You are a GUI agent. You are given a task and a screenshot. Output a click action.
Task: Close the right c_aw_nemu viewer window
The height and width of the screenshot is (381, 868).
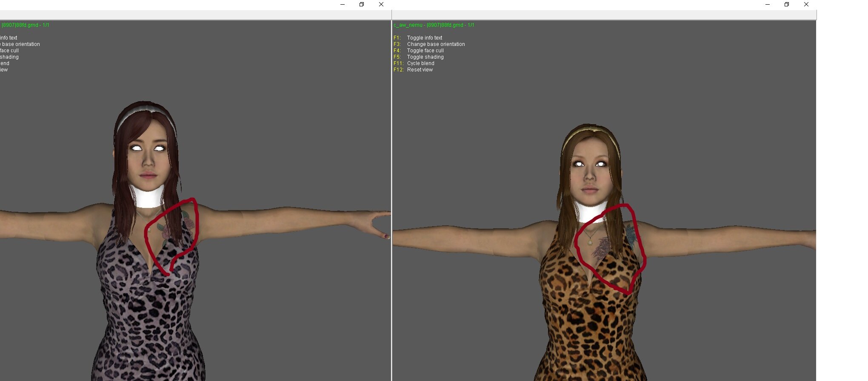tap(806, 5)
